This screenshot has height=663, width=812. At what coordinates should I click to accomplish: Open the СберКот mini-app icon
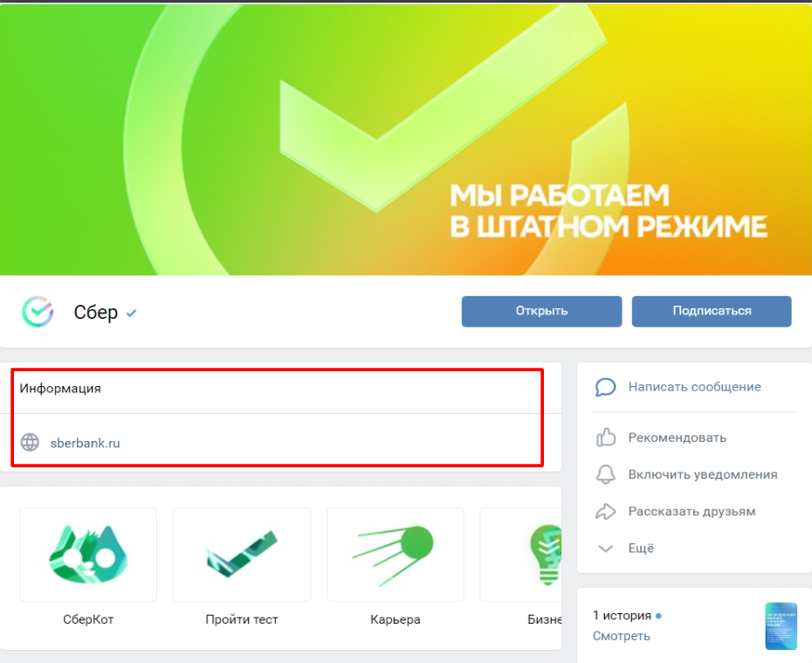(x=87, y=554)
